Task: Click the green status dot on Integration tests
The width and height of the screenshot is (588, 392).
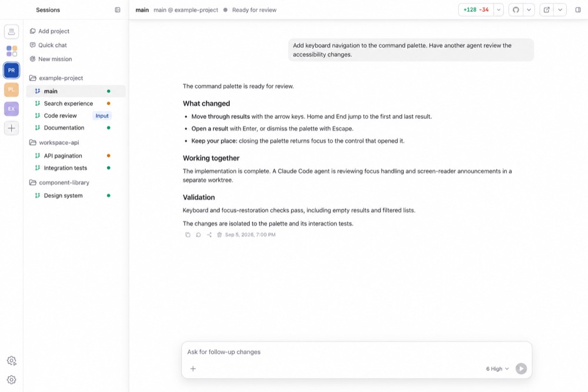Action: pos(108,168)
